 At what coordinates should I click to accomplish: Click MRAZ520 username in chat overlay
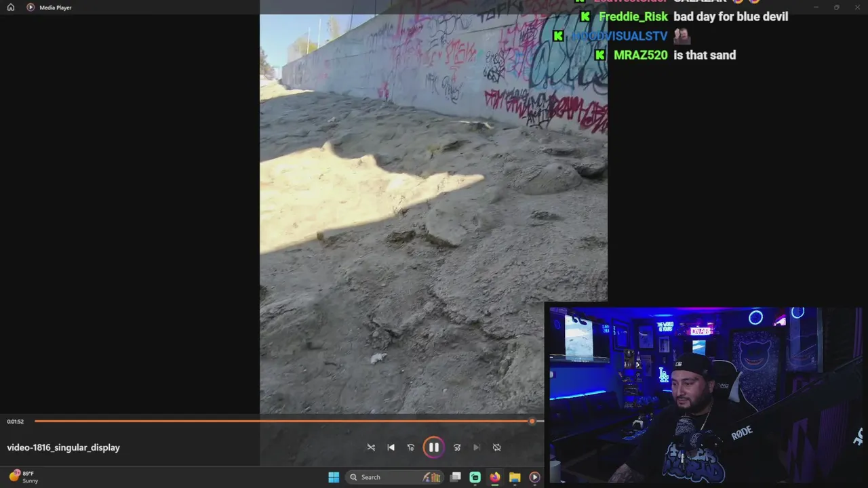click(640, 55)
